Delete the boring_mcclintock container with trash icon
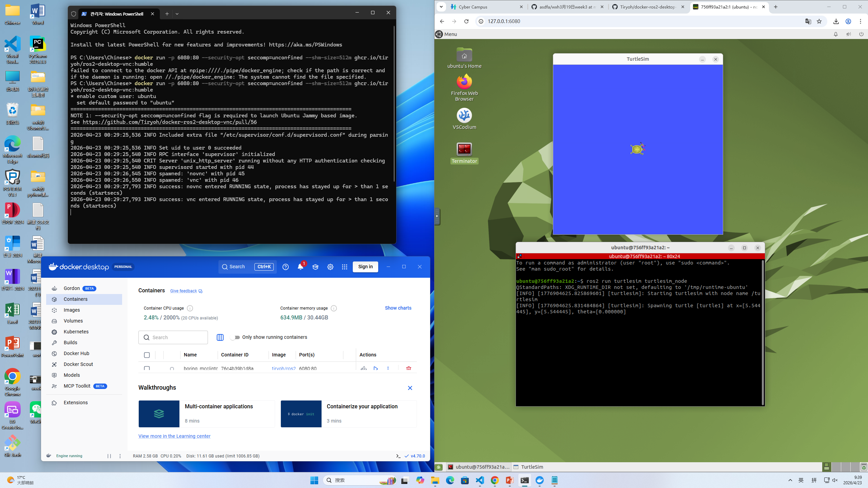 (x=409, y=368)
